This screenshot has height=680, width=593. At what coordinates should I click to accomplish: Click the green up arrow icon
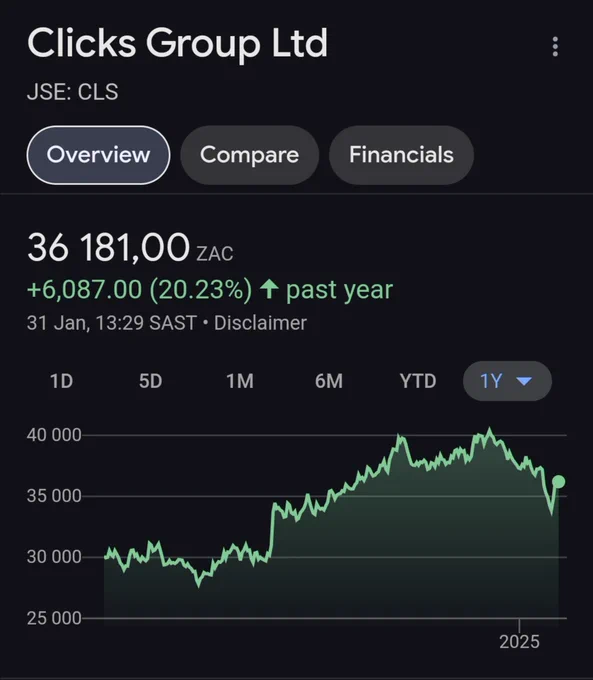269,289
